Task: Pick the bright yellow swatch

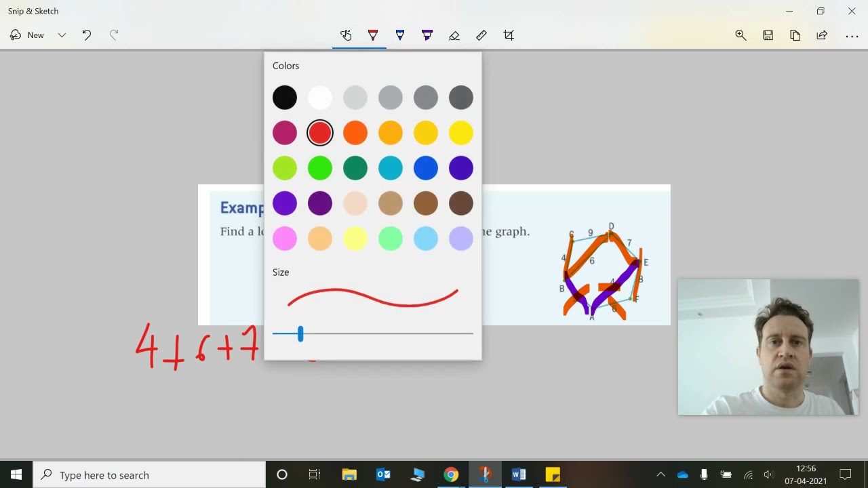Action: point(461,133)
